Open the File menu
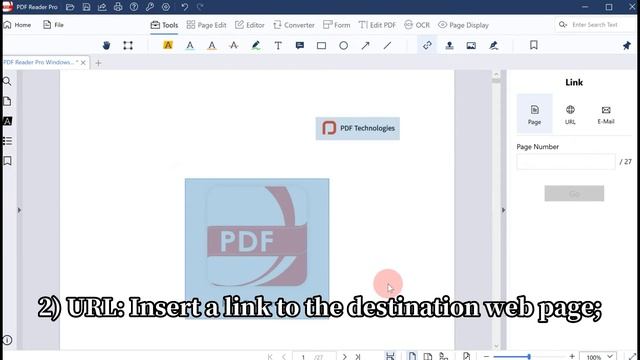Viewport: 640px width, 360px height. pos(53,25)
